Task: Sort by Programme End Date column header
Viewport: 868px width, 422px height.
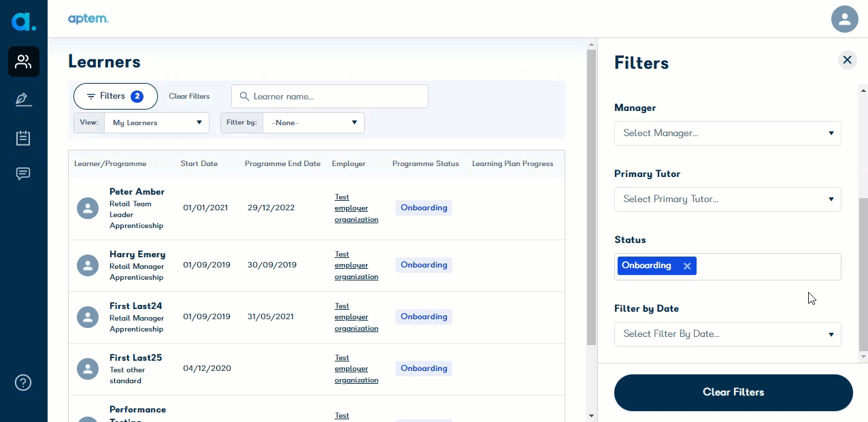Action: [282, 164]
